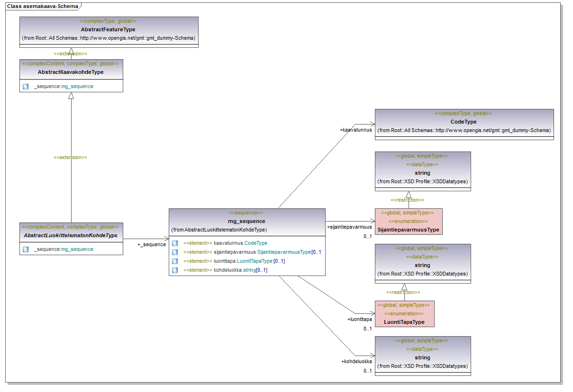
Task: Click the mg_sequence class header
Action: (x=246, y=221)
